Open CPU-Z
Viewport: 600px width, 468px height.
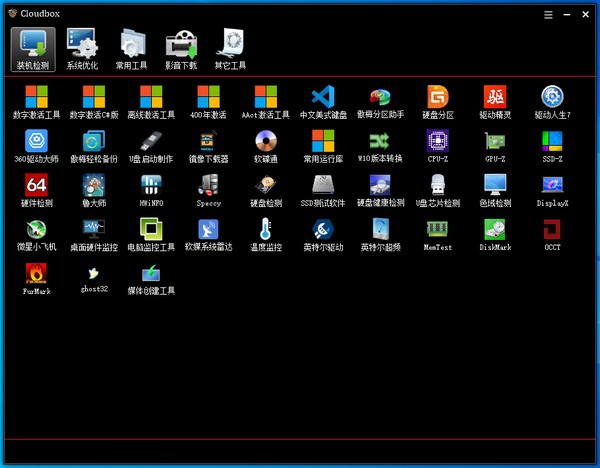(x=438, y=146)
